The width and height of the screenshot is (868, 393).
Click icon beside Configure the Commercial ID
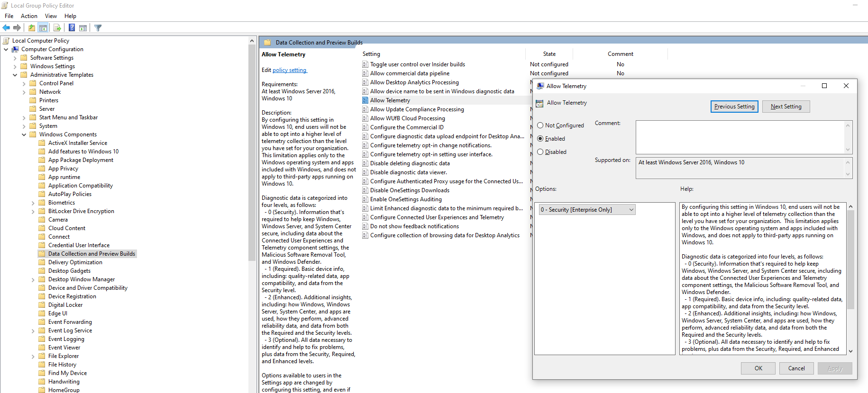click(x=365, y=127)
